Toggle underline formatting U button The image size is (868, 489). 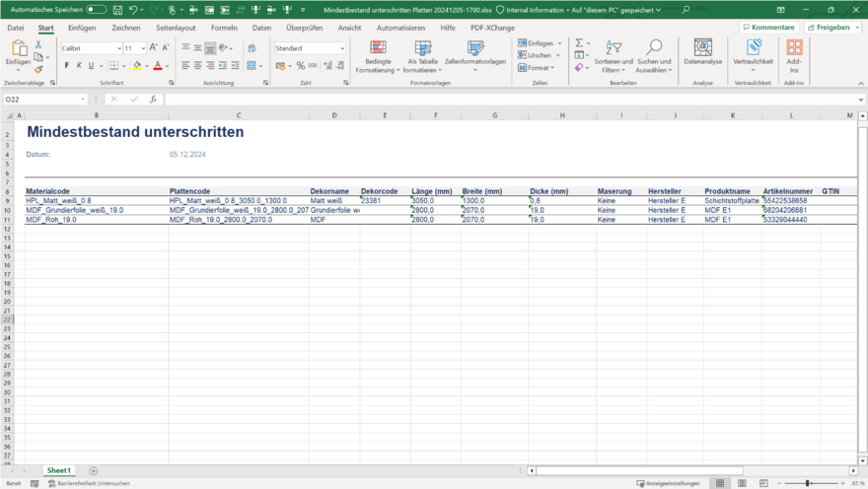tap(92, 66)
